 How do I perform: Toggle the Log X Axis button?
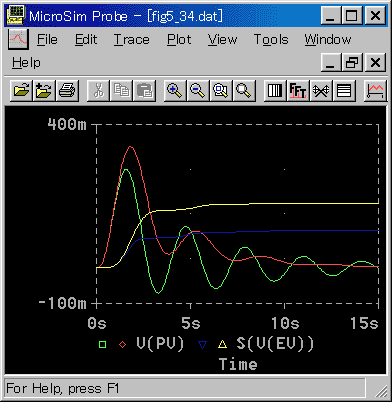(275, 90)
